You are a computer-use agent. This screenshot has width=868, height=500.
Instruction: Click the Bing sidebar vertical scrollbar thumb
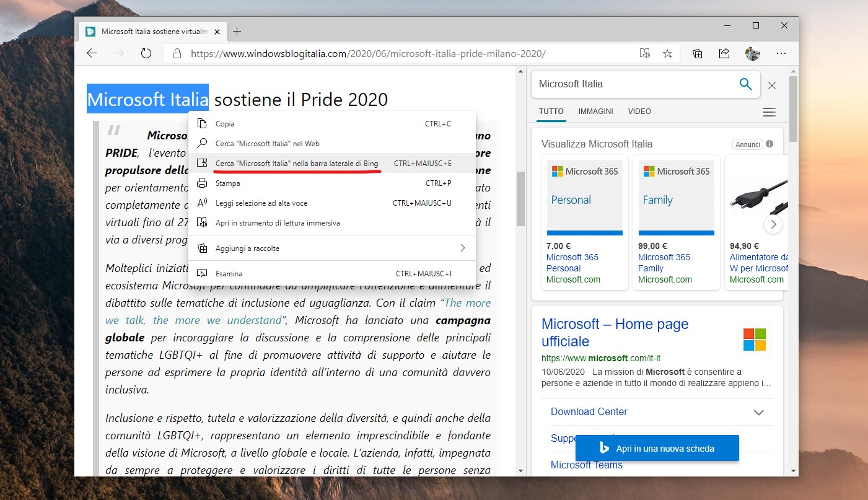point(793,109)
